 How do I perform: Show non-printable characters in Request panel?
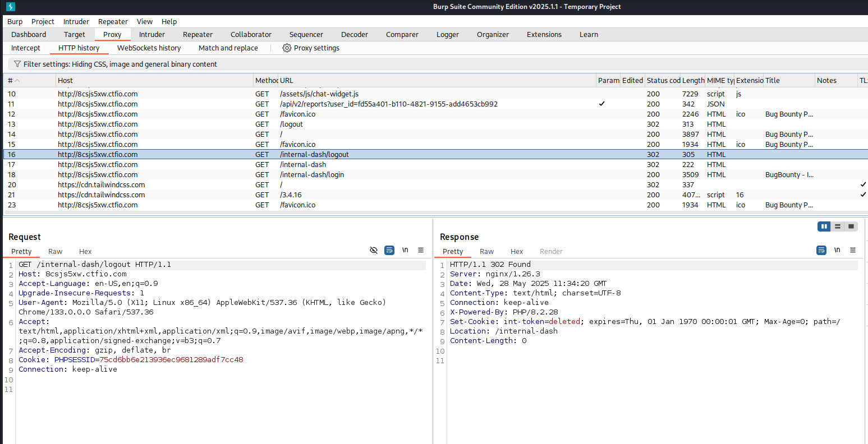[405, 251]
